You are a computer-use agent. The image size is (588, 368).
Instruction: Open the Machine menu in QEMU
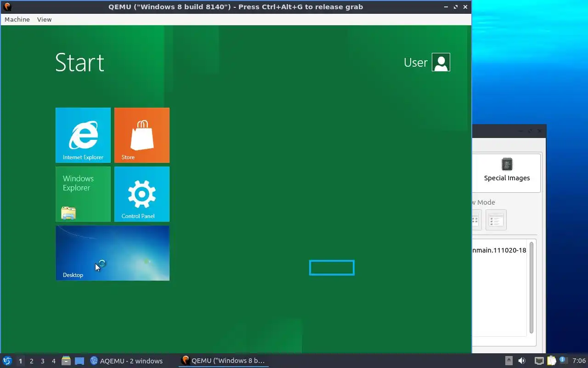pyautogui.click(x=17, y=19)
